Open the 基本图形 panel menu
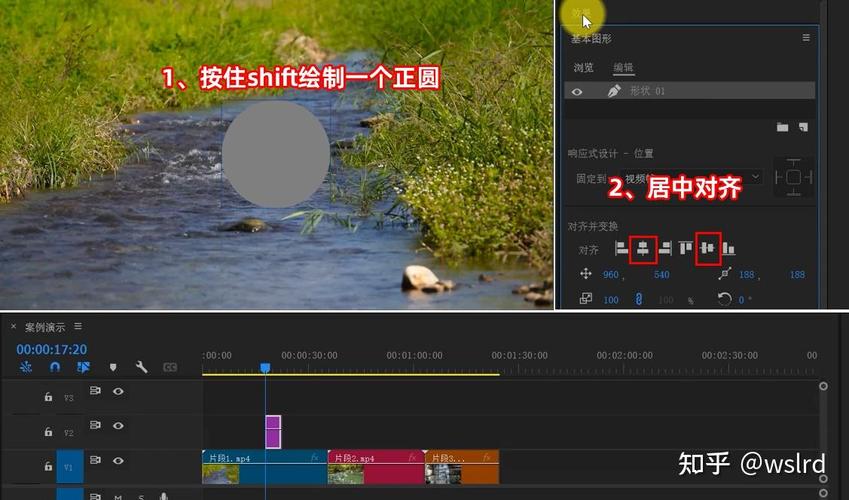This screenshot has width=849, height=500. pos(806,37)
